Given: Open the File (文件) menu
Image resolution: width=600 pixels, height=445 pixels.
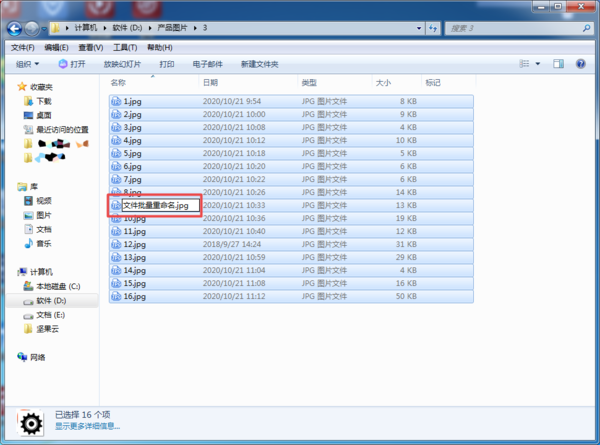Looking at the screenshot, I should pyautogui.click(x=22, y=47).
